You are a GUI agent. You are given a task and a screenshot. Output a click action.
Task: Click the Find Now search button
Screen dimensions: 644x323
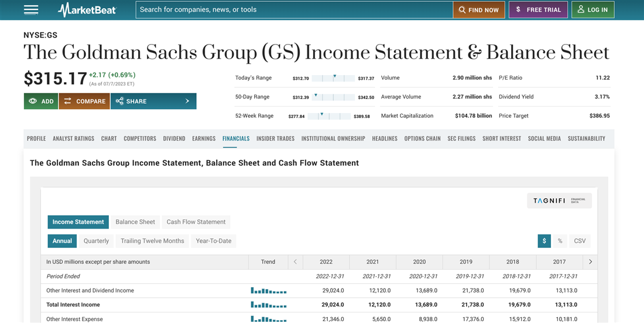tap(479, 10)
